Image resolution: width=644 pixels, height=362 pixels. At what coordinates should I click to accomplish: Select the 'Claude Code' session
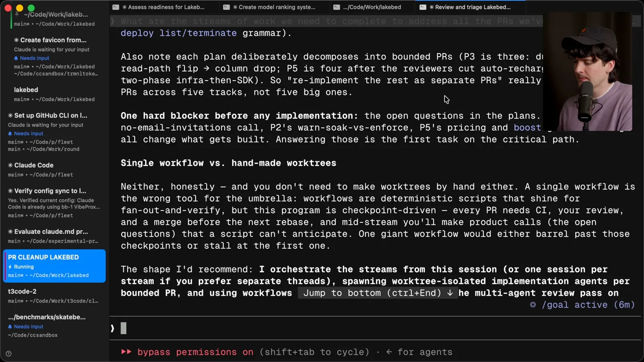(x=54, y=169)
